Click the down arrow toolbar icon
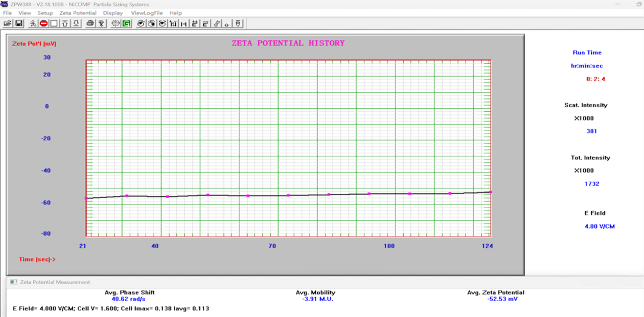This screenshot has height=317, width=644. (76, 23)
